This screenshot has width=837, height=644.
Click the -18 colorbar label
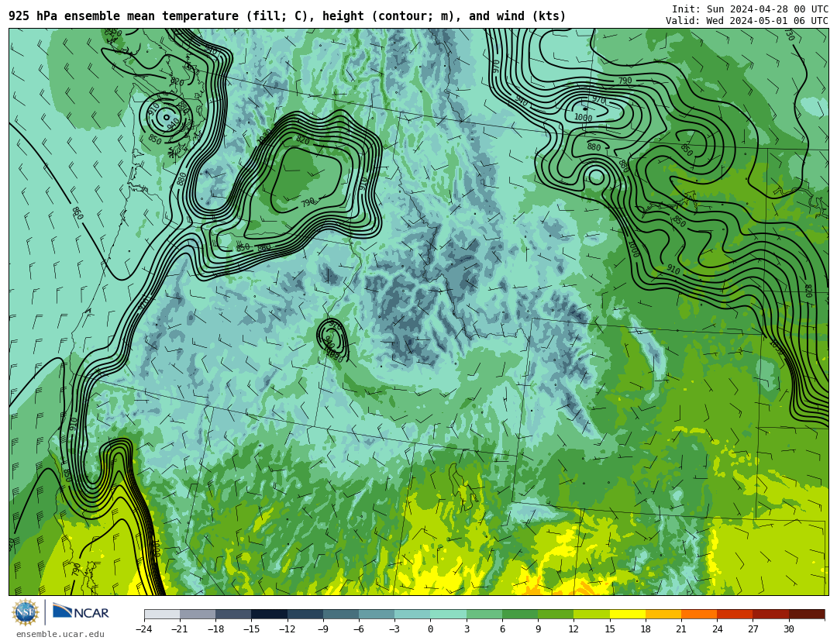pyautogui.click(x=215, y=629)
